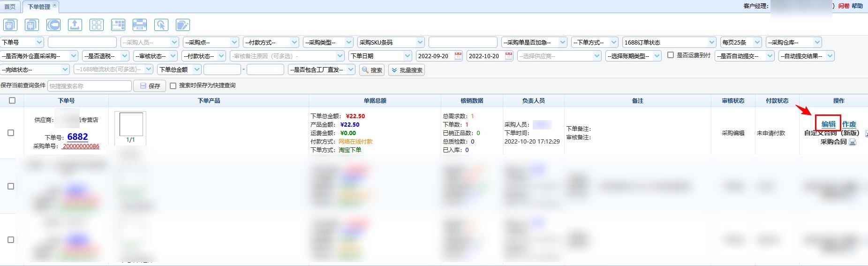
Task: Click the 编辑 link for order 6882
Action: 828,124
